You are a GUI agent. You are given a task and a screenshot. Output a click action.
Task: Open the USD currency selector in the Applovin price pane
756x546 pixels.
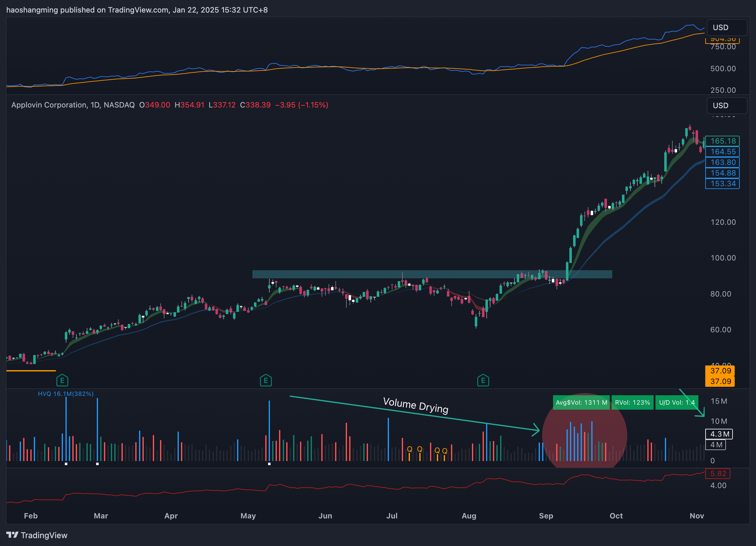point(726,105)
